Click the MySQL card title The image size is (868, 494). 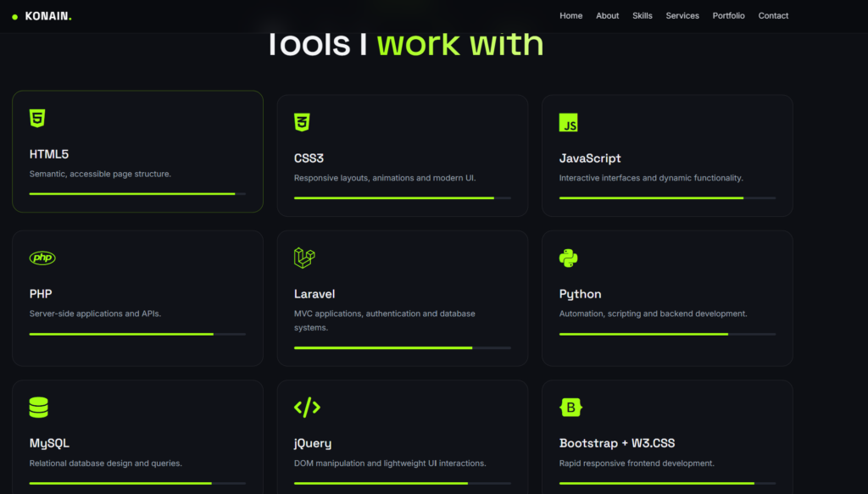(49, 444)
